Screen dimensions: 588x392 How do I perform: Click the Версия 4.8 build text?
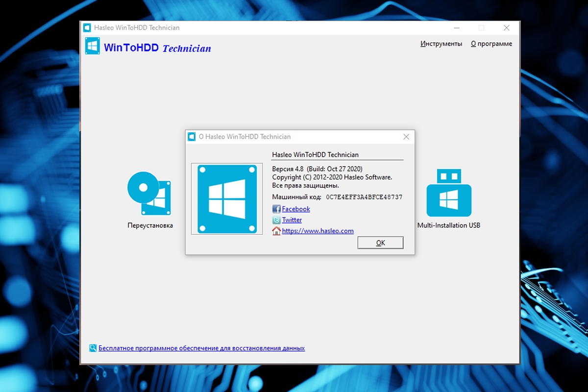317,169
